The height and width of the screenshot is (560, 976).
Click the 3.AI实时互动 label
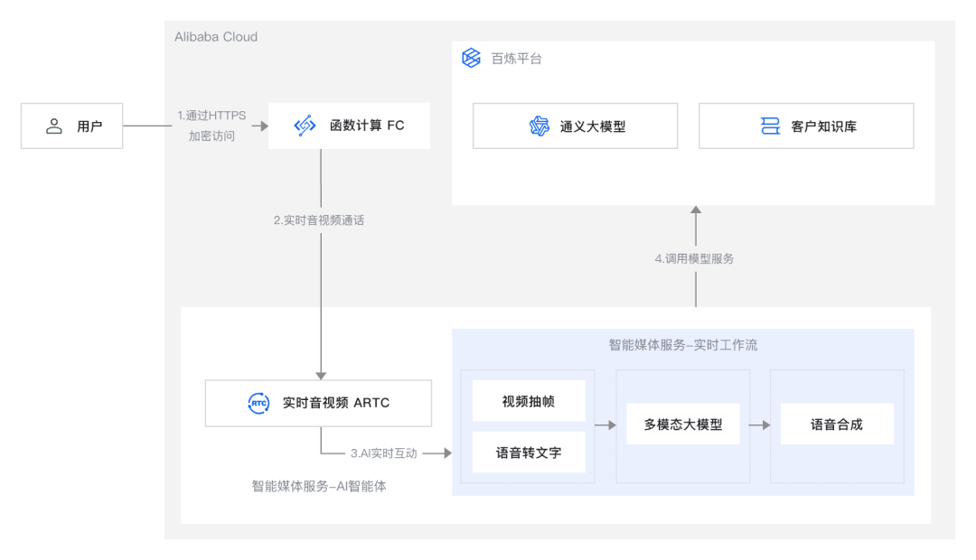[383, 453]
